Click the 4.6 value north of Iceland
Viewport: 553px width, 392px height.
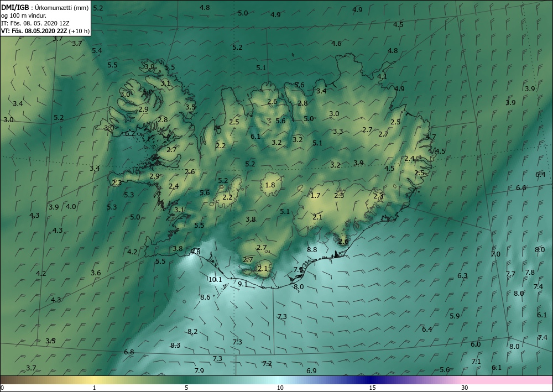tap(336, 43)
